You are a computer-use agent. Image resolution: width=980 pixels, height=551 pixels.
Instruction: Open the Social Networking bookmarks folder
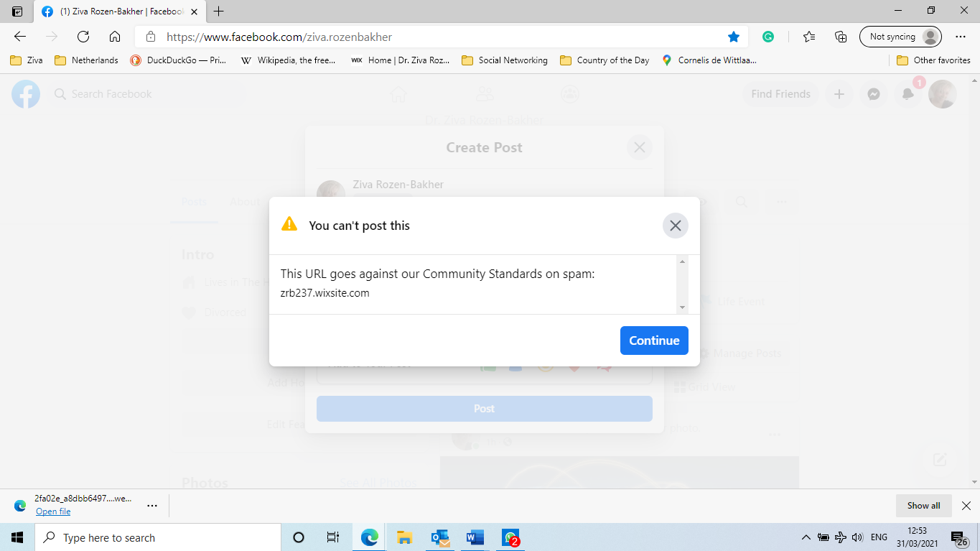click(505, 60)
